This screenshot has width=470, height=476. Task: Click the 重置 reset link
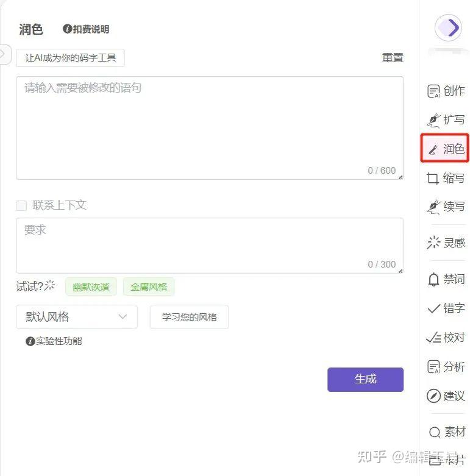(x=393, y=58)
